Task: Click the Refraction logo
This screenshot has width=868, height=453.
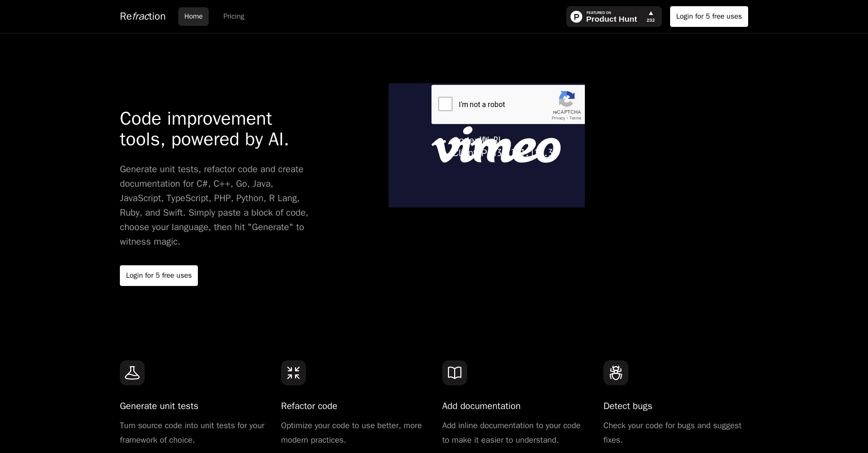Action: tap(143, 17)
